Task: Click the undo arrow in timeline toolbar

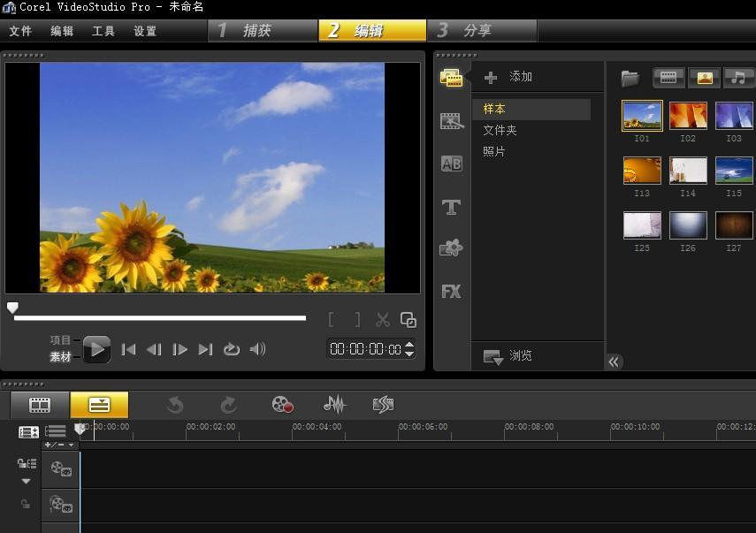Action: 175,405
